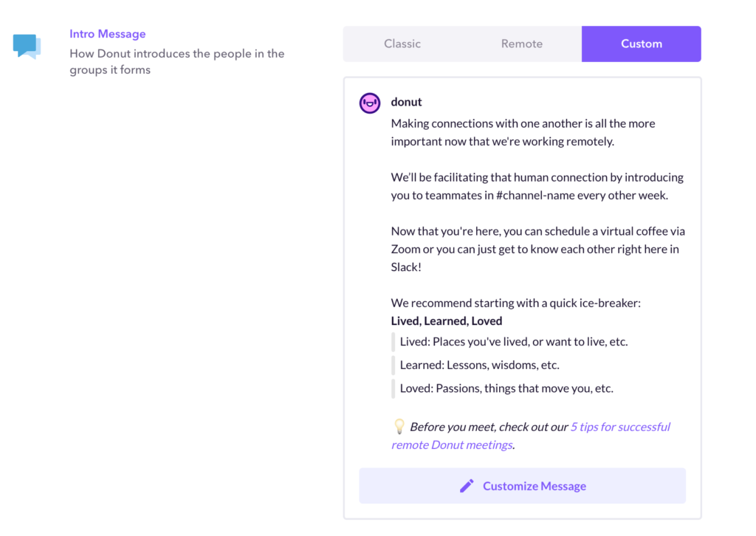Click the Intro Message heading
Viewport: 756px width, 536px height.
pos(108,34)
